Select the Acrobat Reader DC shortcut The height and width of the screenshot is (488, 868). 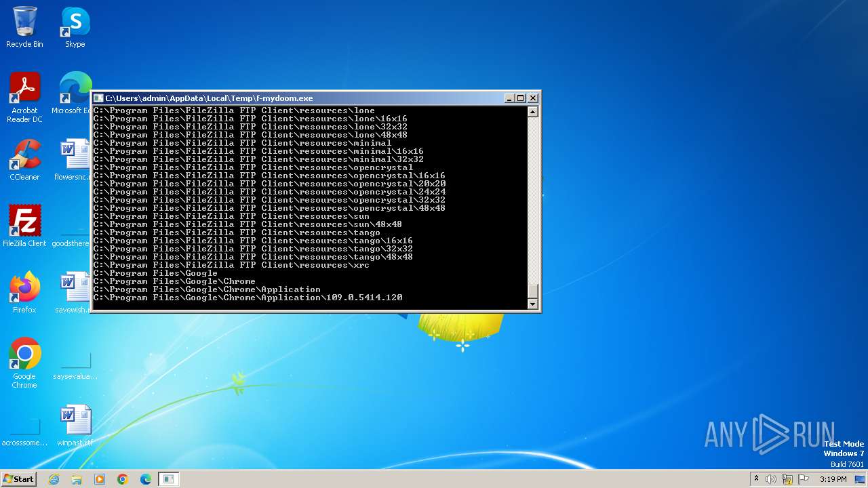(x=24, y=98)
